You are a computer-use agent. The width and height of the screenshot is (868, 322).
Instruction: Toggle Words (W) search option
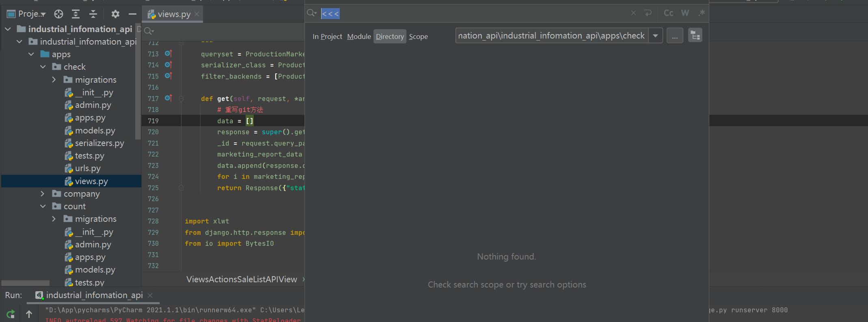[685, 13]
